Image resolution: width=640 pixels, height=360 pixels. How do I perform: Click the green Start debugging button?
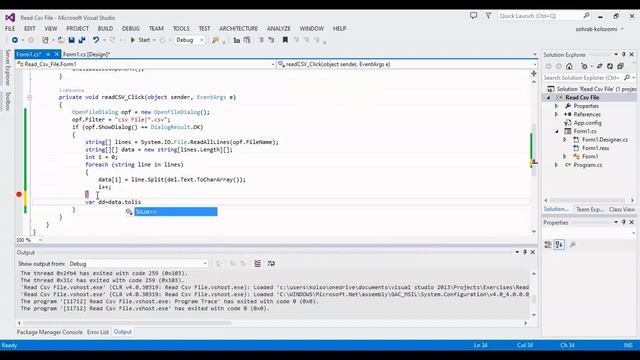coord(140,40)
